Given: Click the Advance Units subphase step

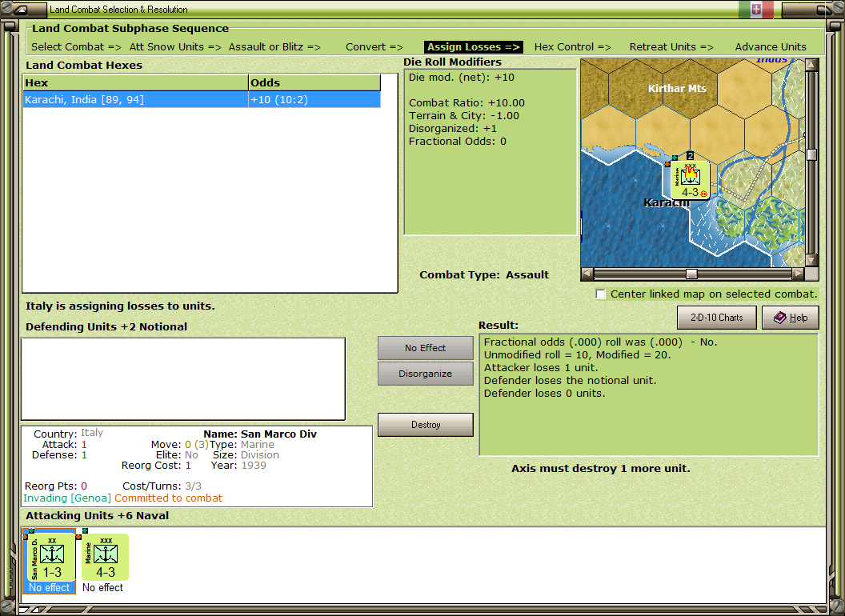Looking at the screenshot, I should pos(771,47).
